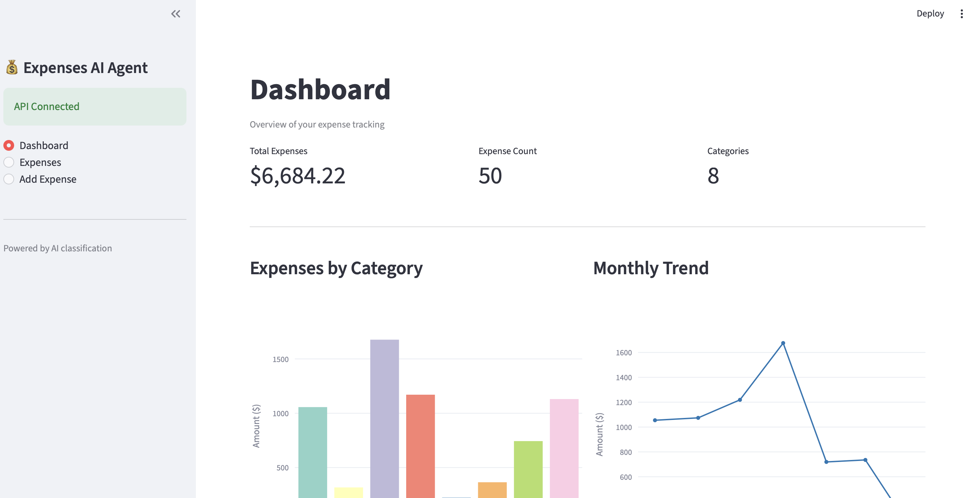Click the Expenses by Category heading
980x498 pixels.
tap(336, 268)
